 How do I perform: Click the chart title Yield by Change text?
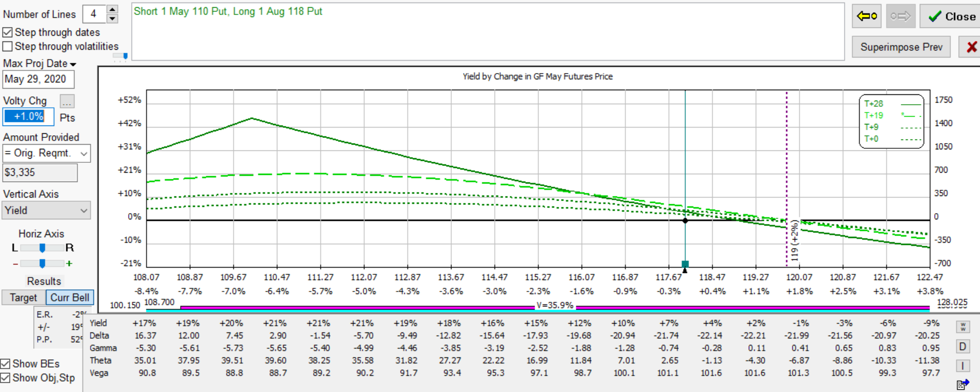[x=537, y=76]
